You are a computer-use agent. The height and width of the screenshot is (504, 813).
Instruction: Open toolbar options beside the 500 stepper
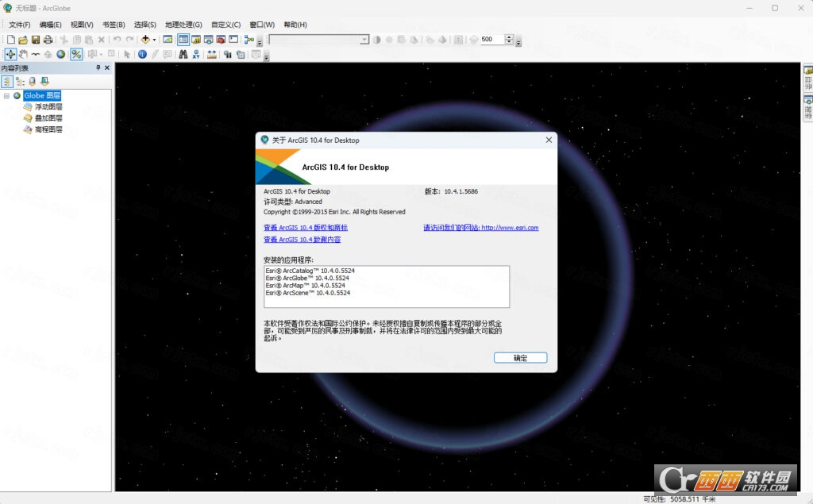(518, 41)
